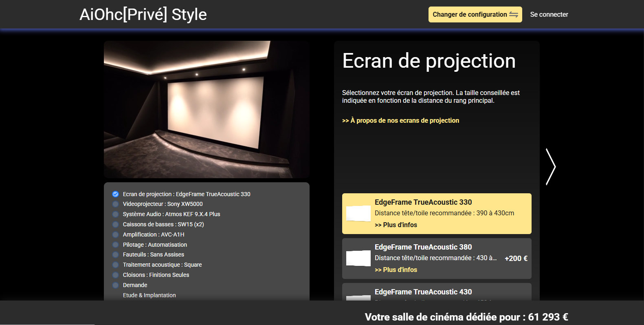Screen dimensions: 644x325
Task: Open À propos de nos ecrans de projection
Action: [400, 121]
